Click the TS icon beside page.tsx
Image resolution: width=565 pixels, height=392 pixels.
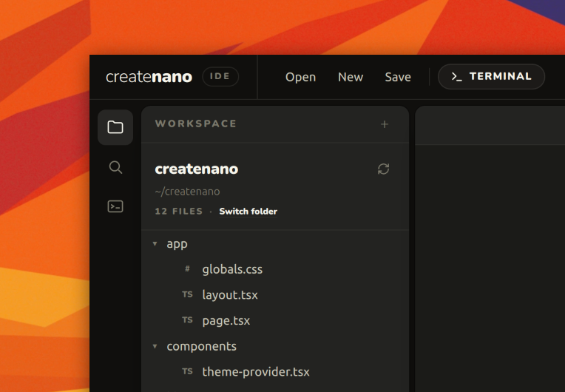coord(187,320)
